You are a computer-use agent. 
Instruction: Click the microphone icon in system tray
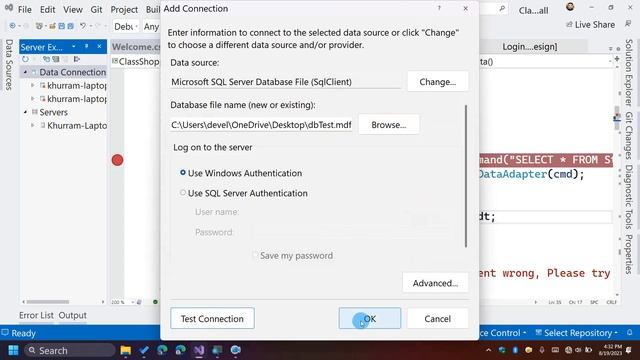point(542,350)
